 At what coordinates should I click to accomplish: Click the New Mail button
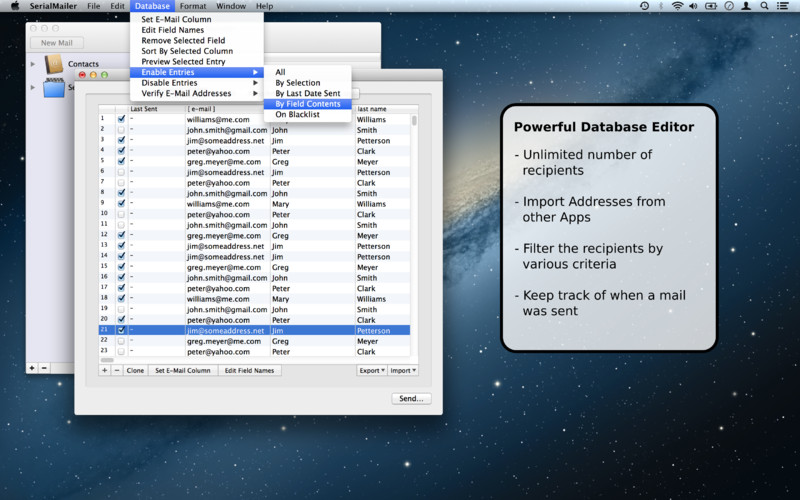click(x=57, y=43)
